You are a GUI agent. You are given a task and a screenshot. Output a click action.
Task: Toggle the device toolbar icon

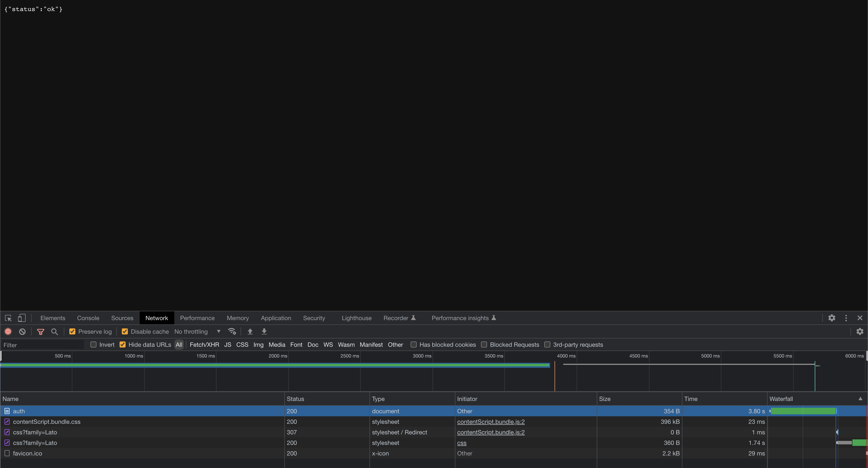point(22,318)
